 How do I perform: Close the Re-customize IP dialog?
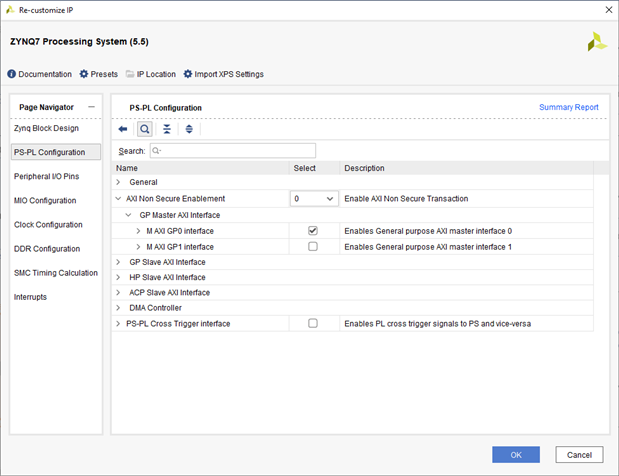[609, 10]
